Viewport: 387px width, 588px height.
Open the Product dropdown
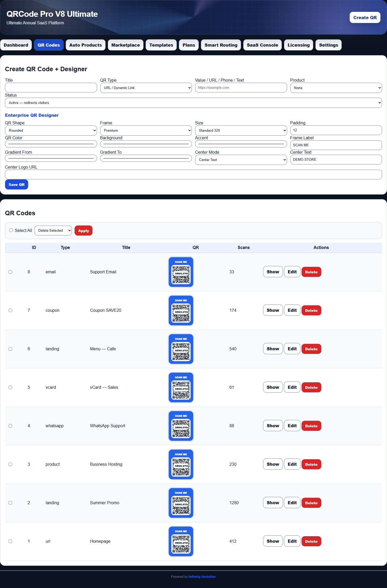[x=336, y=88]
